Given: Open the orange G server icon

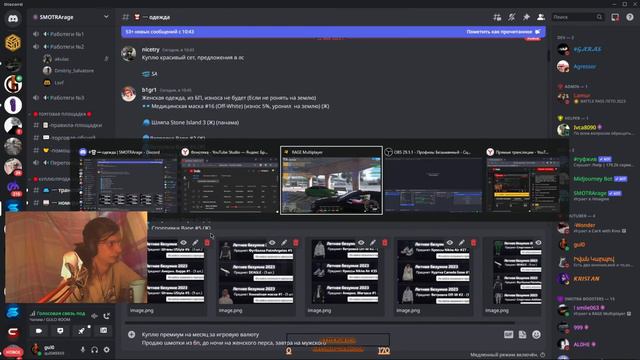Looking at the screenshot, I should (x=13, y=84).
